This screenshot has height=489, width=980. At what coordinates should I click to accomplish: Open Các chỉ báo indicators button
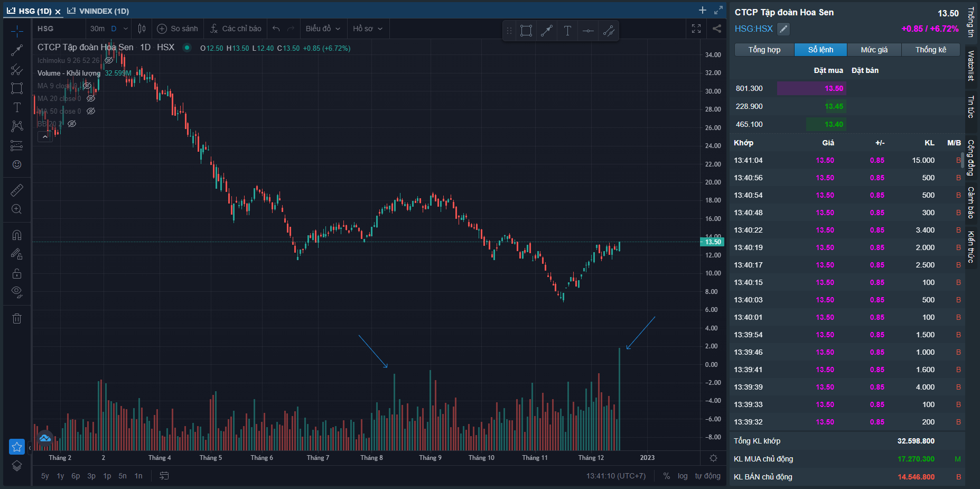tap(236, 29)
